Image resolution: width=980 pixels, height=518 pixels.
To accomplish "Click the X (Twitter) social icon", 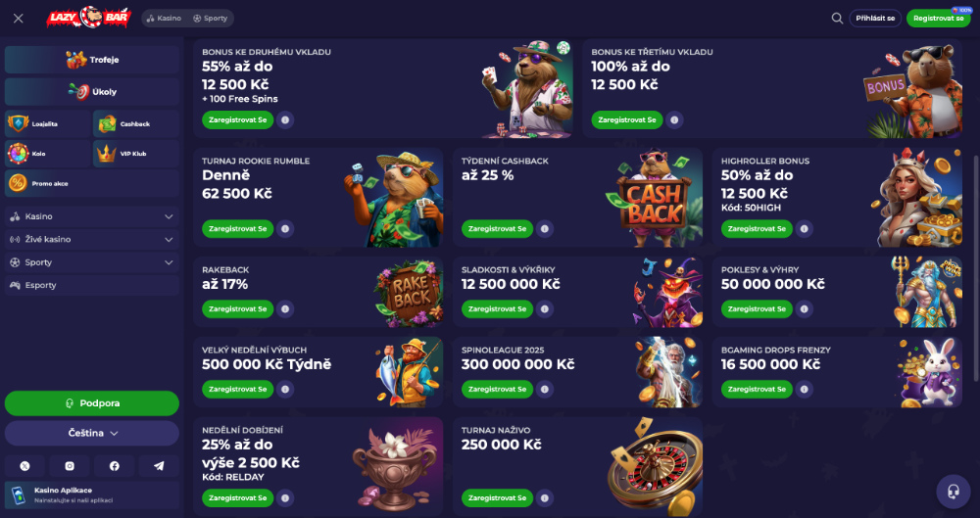I will click(25, 466).
